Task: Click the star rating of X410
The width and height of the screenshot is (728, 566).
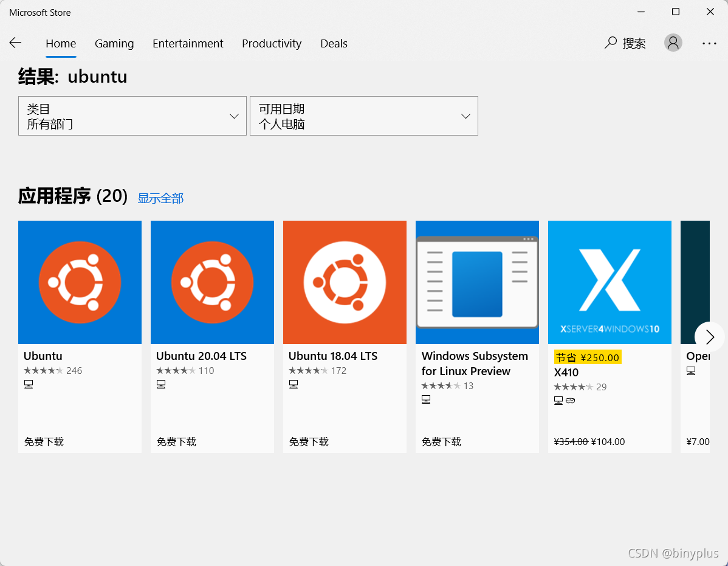Action: [x=574, y=387]
